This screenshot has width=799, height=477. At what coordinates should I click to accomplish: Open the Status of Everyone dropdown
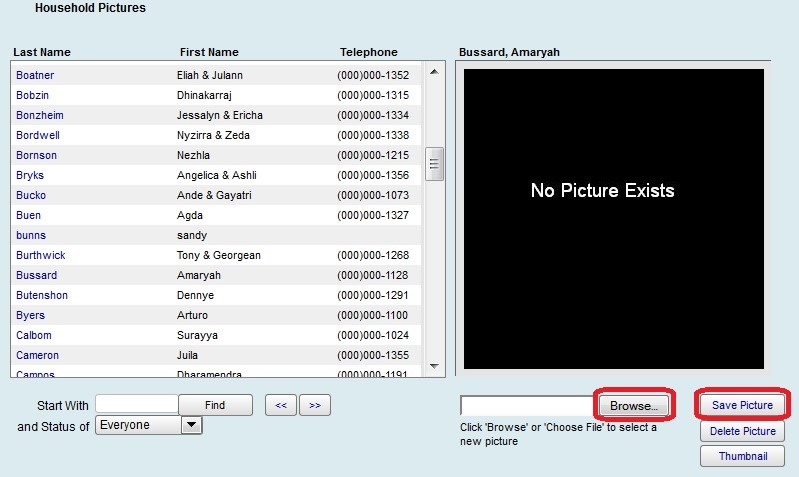(149, 425)
